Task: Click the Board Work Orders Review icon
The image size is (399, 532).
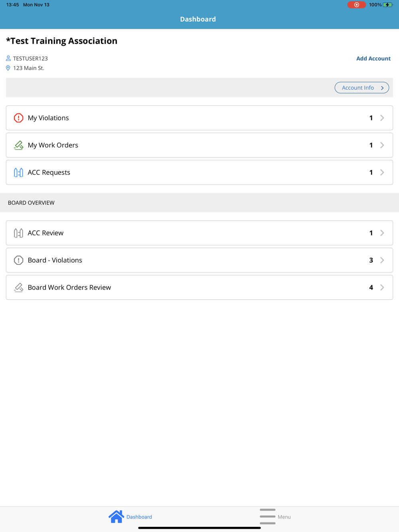Action: point(18,288)
